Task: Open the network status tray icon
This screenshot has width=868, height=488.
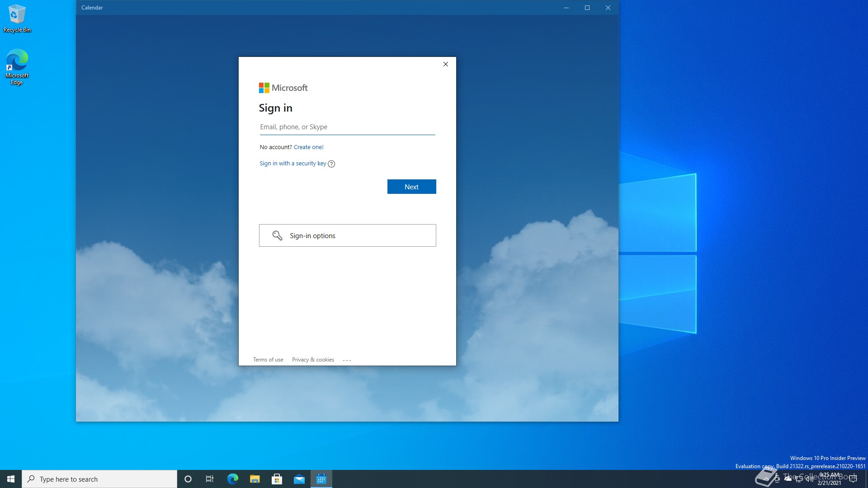Action: tap(799, 479)
